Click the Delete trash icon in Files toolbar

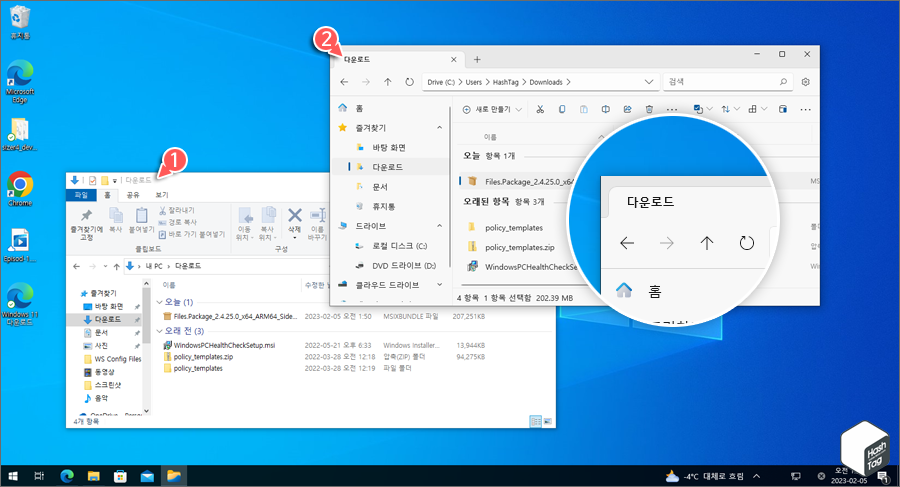click(649, 109)
